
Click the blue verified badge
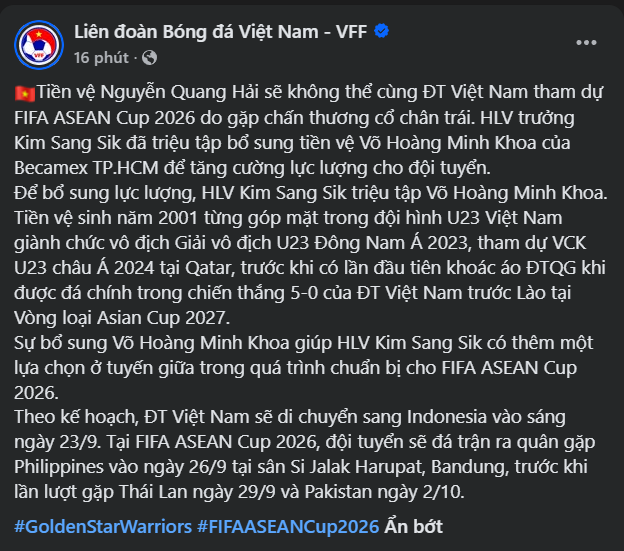pos(382,31)
